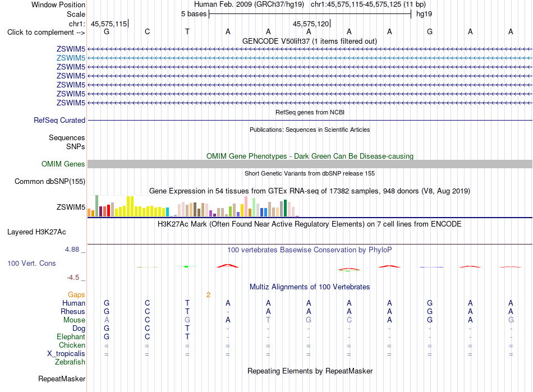Click 'Short Genetic Variants from dbSNP release 155'
Image resolution: width=533 pixels, height=392 pixels.
point(310,173)
